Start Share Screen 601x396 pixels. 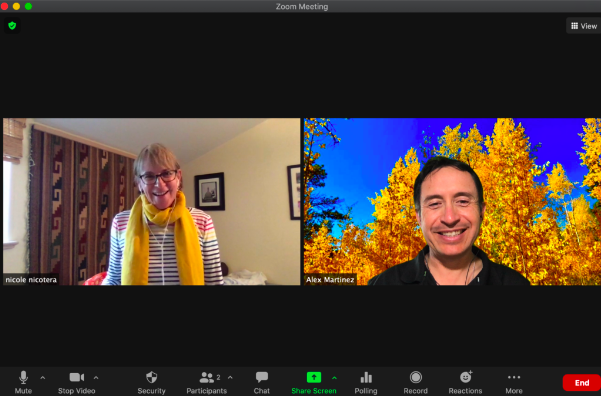tap(314, 382)
